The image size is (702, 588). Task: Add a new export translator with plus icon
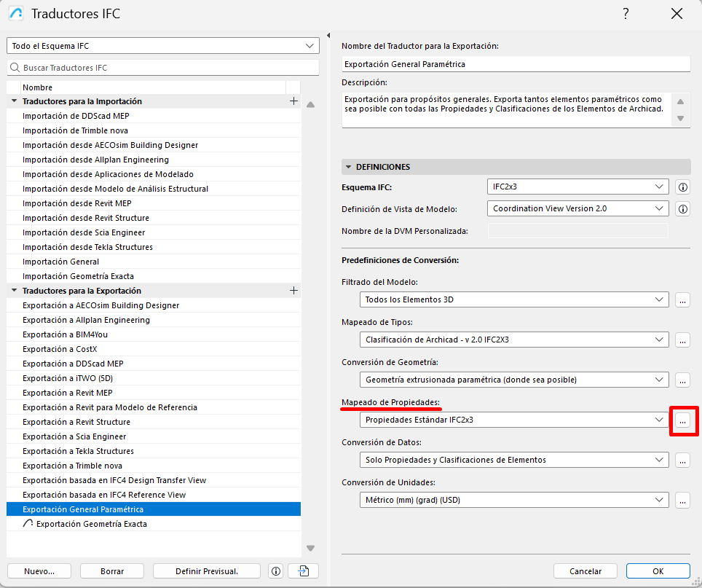pyautogui.click(x=293, y=291)
